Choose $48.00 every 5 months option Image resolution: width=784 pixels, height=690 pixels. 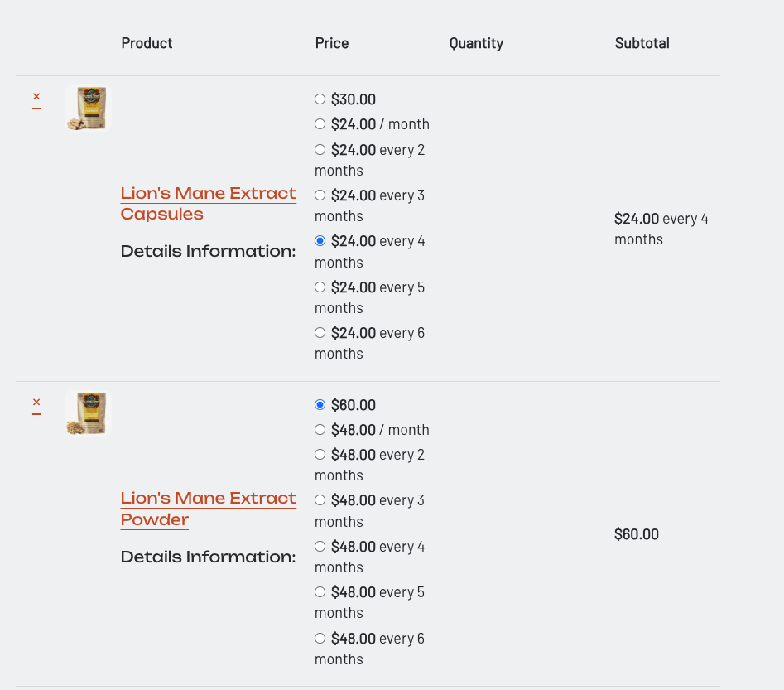click(x=320, y=592)
